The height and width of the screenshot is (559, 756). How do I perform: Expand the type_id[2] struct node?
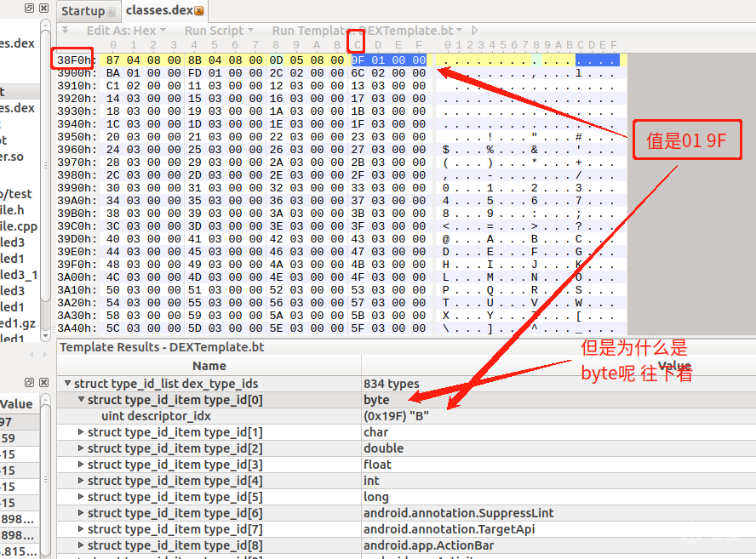coord(81,448)
